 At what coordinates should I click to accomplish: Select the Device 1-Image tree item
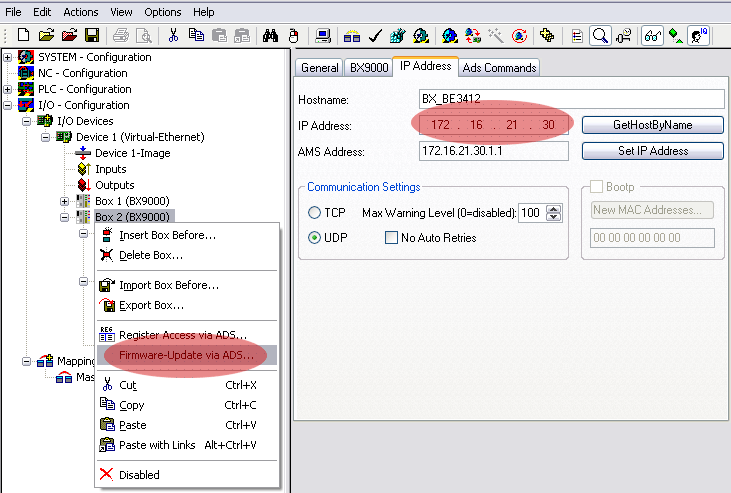coord(132,153)
